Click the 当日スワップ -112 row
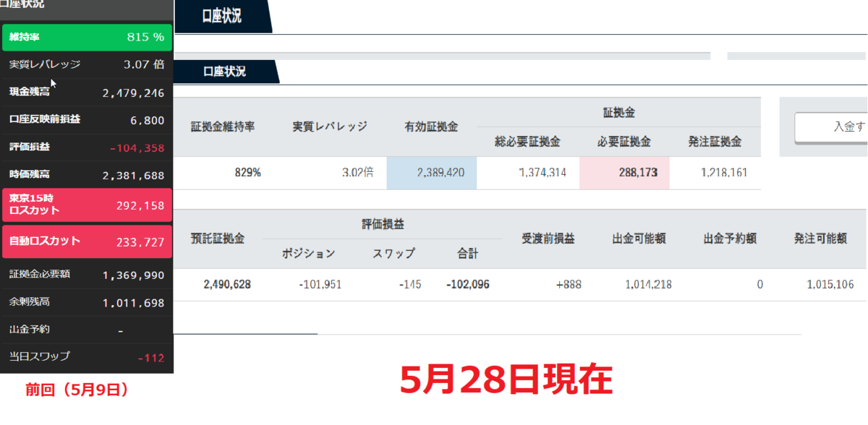This screenshot has height=425, width=868. 87,357
